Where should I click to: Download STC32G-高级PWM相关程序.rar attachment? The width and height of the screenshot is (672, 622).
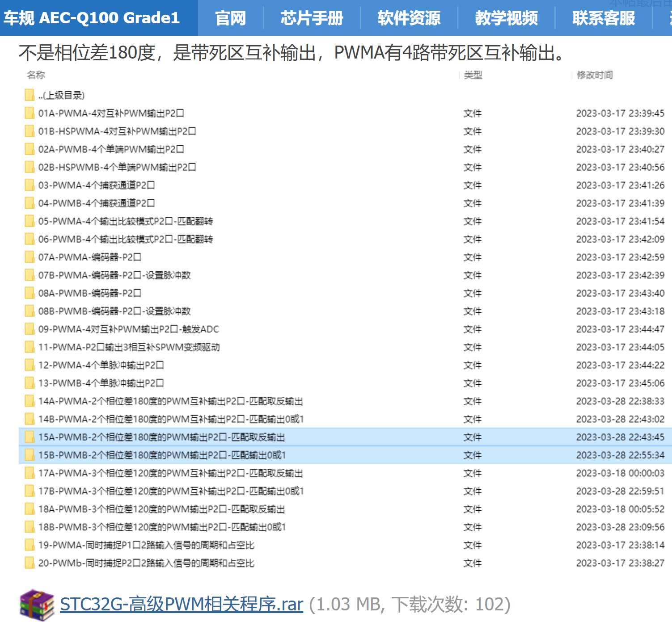[182, 604]
